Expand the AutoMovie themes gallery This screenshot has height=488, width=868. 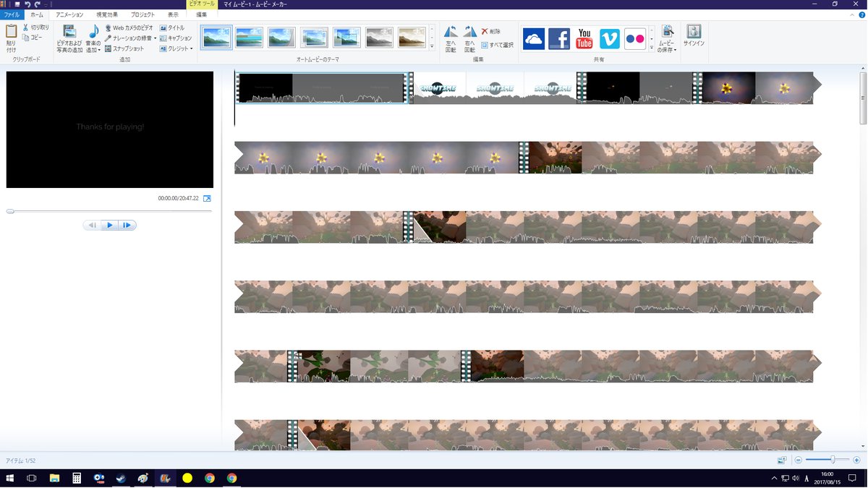tap(432, 46)
